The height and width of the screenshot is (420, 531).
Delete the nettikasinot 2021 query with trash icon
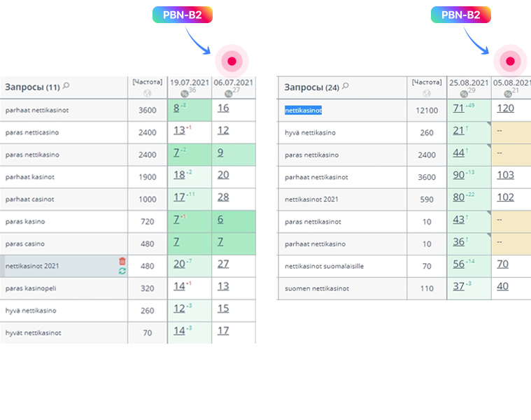(x=122, y=261)
